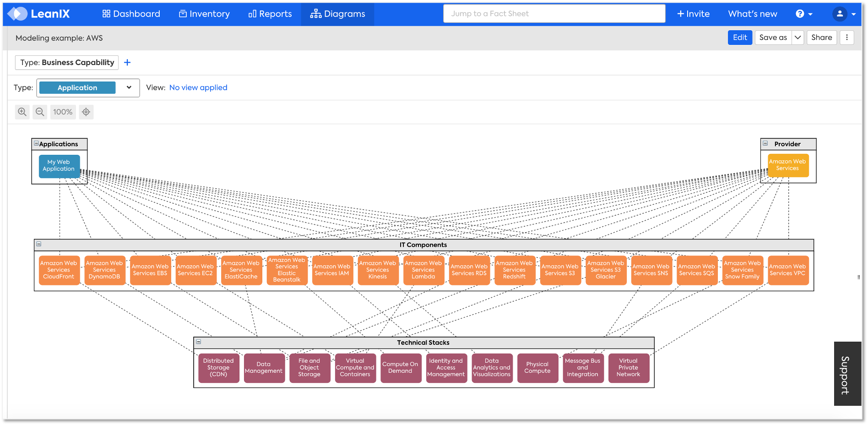868x425 pixels.
Task: Select the Amazon Web Services S3 node
Action: (x=560, y=270)
